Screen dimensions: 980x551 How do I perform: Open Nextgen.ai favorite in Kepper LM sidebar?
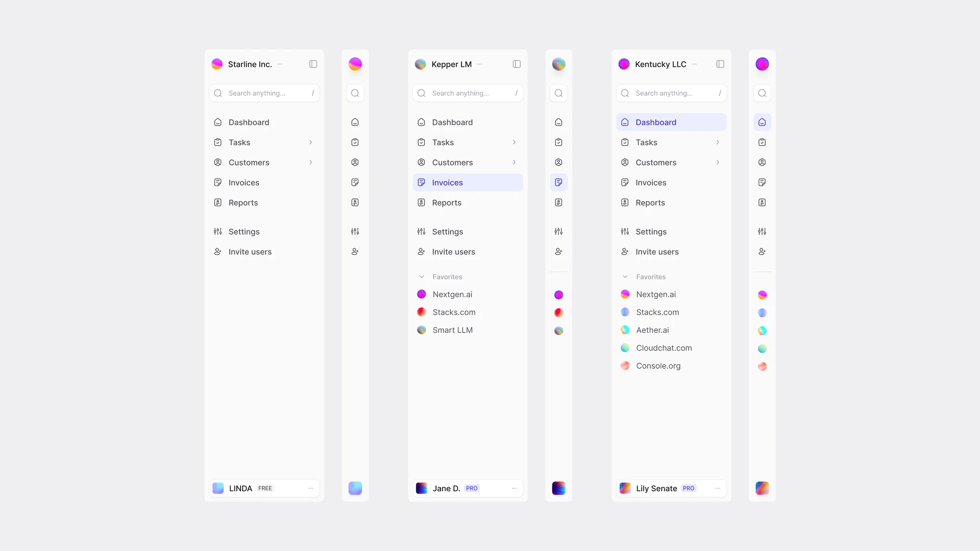(x=468, y=295)
